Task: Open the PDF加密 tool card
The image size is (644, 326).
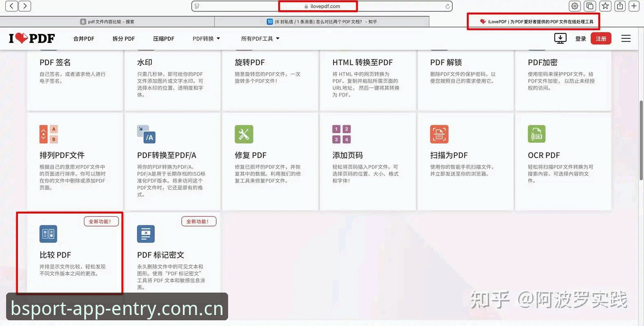Action: [563, 80]
